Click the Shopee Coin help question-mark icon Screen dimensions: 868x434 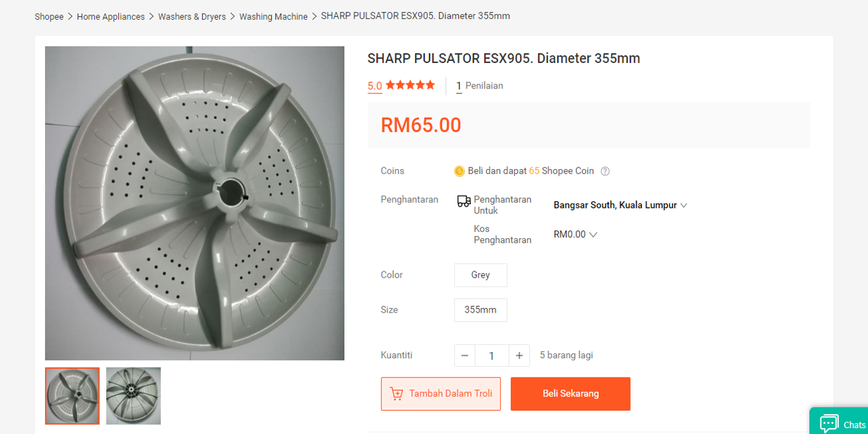pyautogui.click(x=605, y=171)
